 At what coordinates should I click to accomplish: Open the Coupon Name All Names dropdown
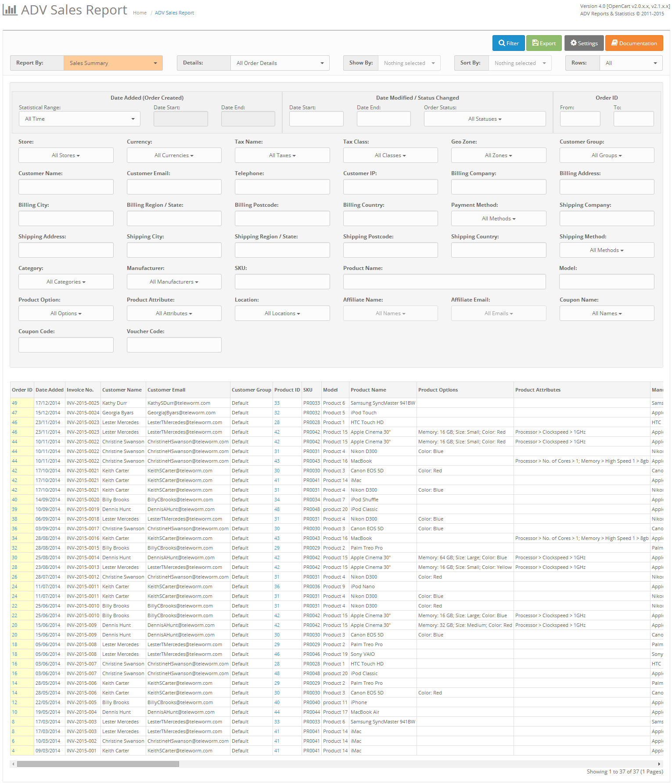pos(607,313)
